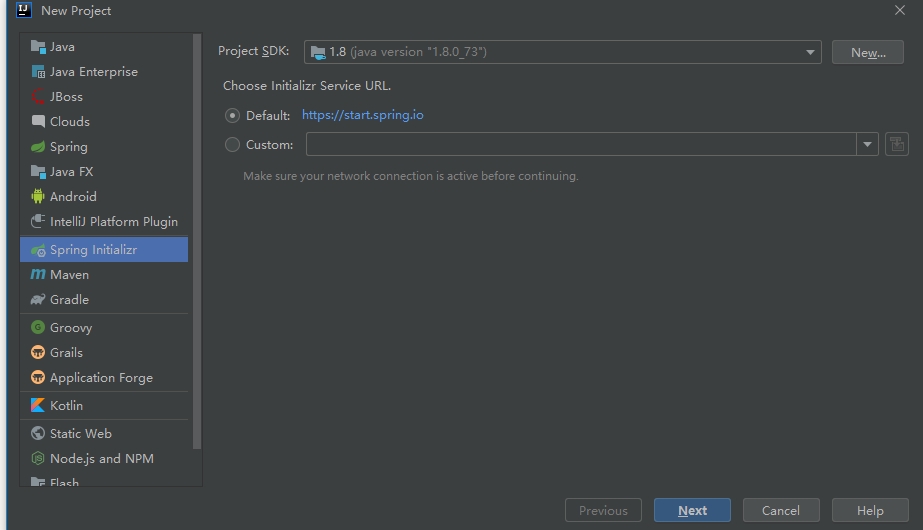Choose Java Enterprise project type
The image size is (923, 530).
tap(94, 72)
